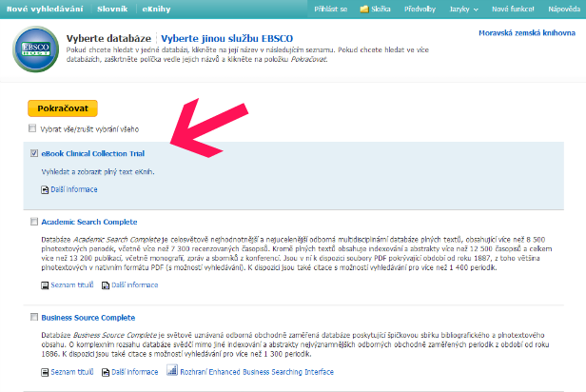This screenshot has height=392, width=586.
Task: Open the Jazyky language dropdown
Action: click(463, 9)
